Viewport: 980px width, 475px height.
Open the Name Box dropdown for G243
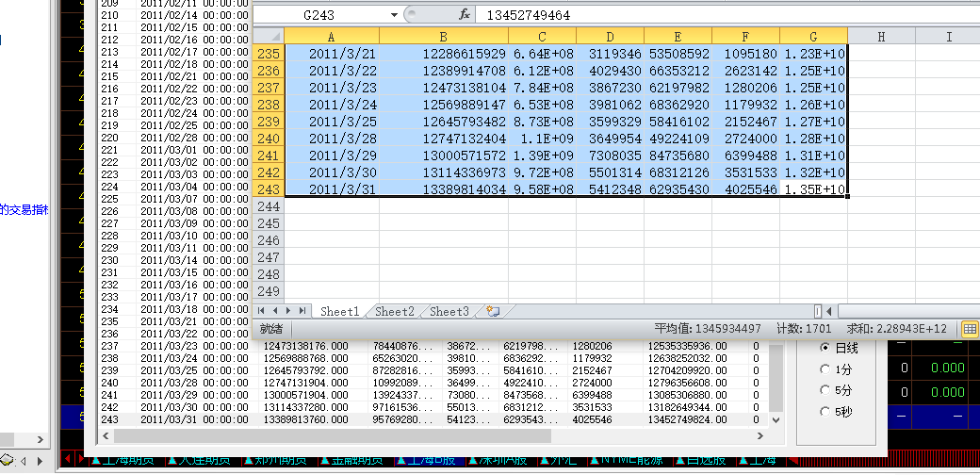[x=394, y=15]
